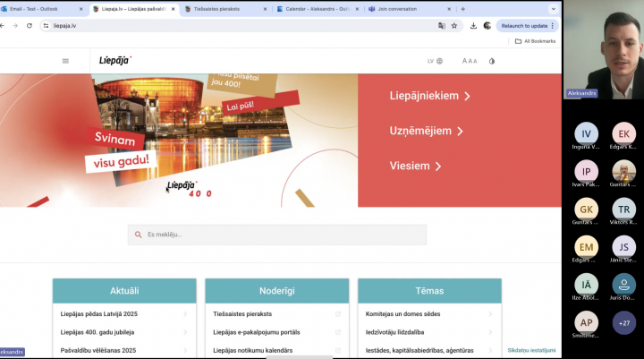Click translate page icon in address bar
Image resolution: width=644 pixels, height=359 pixels.
(442, 25)
